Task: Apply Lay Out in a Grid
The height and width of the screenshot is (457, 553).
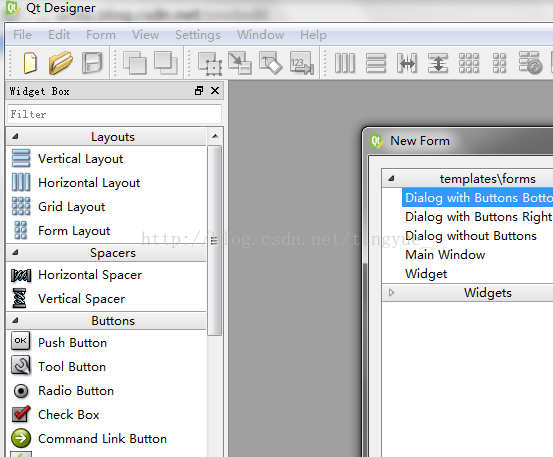Action: tap(469, 63)
